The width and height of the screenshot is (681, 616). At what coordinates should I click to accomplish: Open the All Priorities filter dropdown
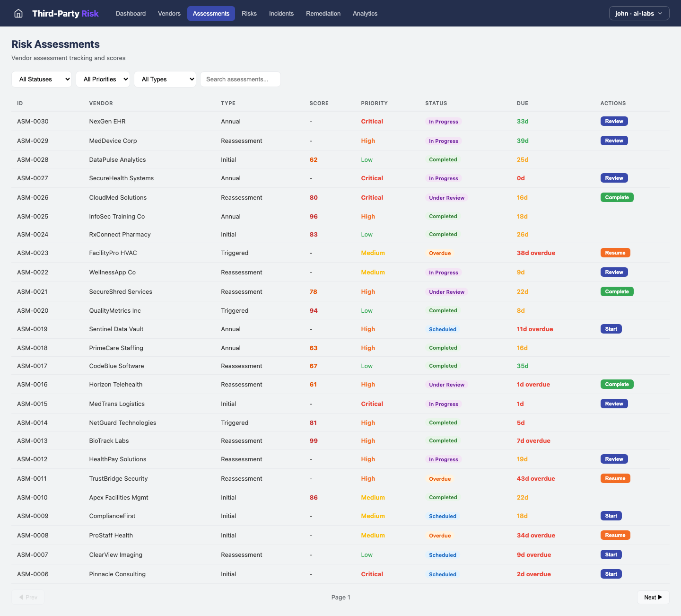[x=103, y=79]
